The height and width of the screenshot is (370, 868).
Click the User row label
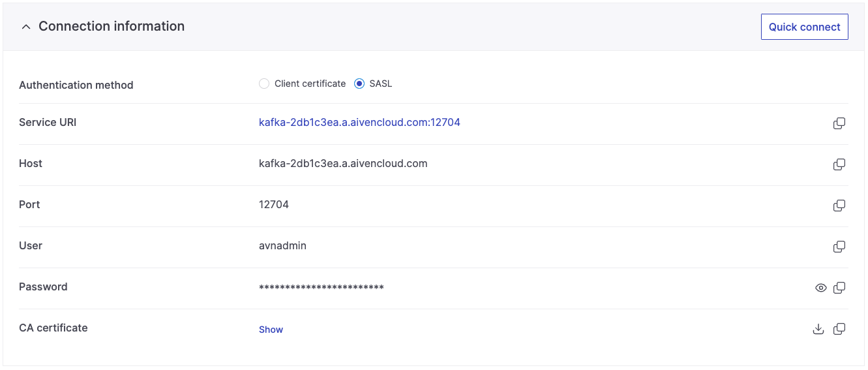coord(31,245)
